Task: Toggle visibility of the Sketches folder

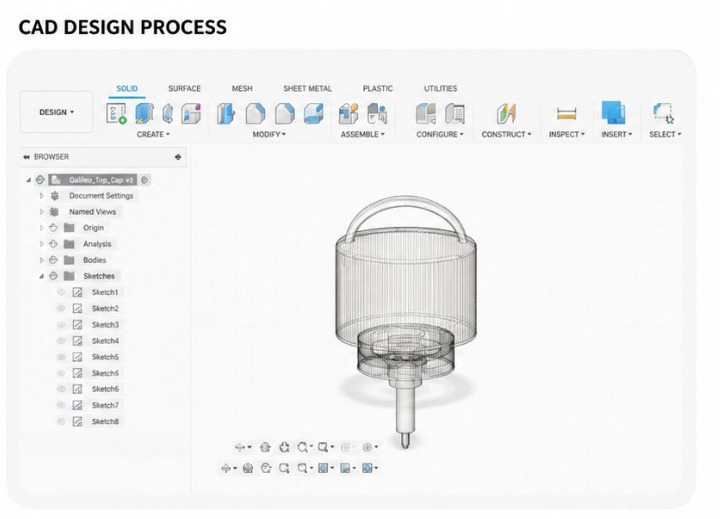Action: (x=53, y=276)
